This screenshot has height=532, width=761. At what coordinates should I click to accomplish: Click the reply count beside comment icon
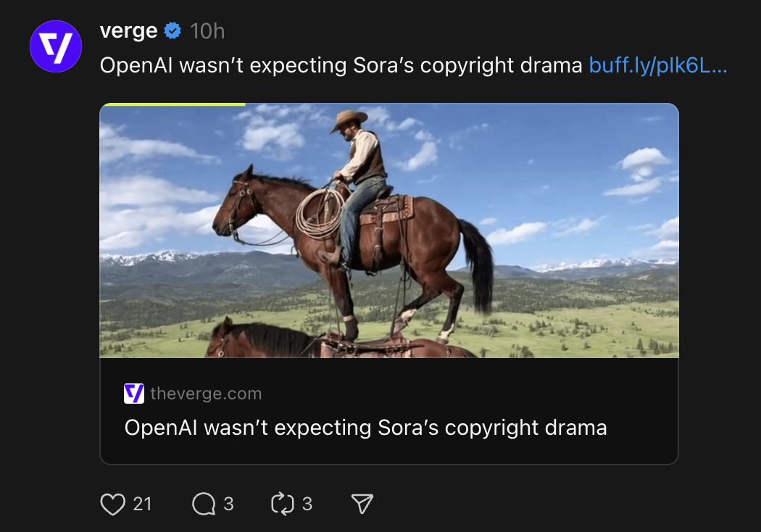[229, 504]
